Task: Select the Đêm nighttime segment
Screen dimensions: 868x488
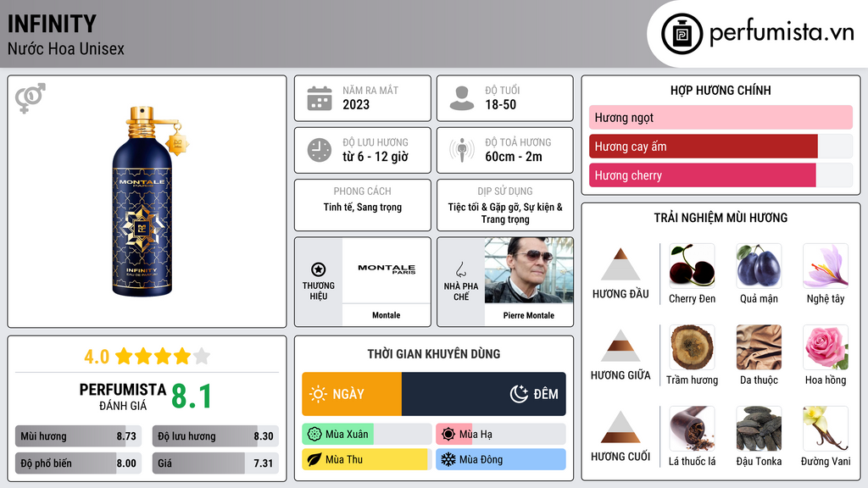Action: point(484,394)
